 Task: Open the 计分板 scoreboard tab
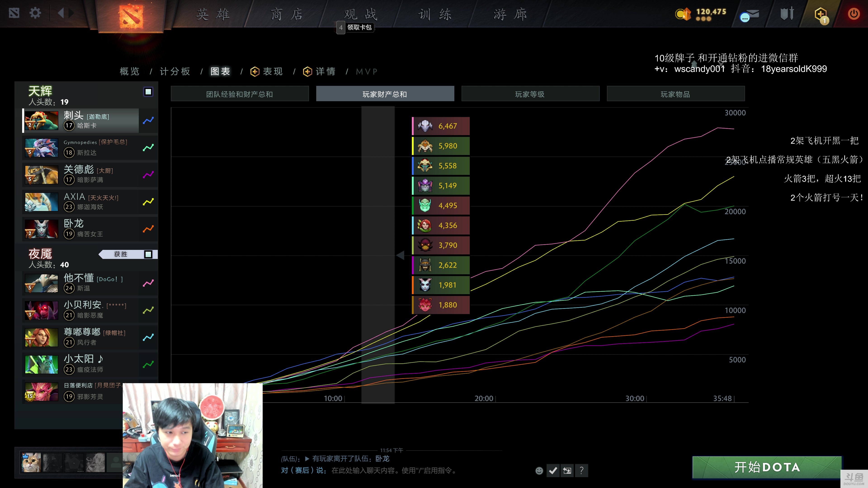point(175,71)
